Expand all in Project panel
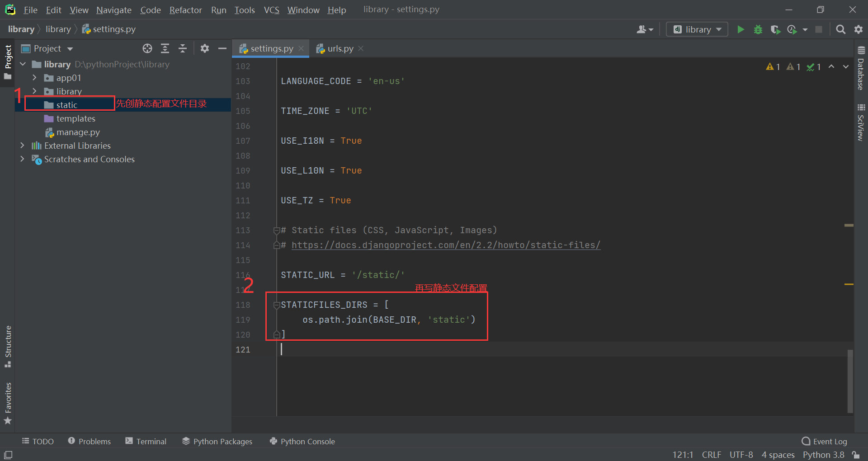 click(x=165, y=48)
